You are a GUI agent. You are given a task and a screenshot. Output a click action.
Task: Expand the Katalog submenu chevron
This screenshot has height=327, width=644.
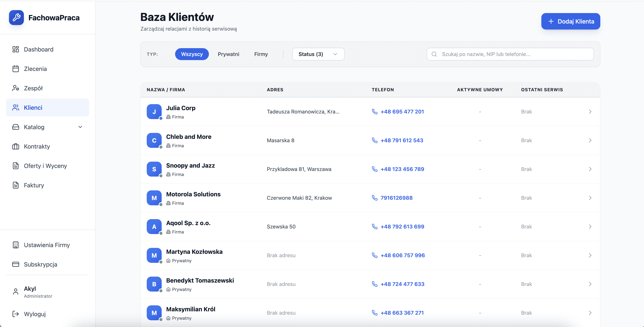pos(80,127)
